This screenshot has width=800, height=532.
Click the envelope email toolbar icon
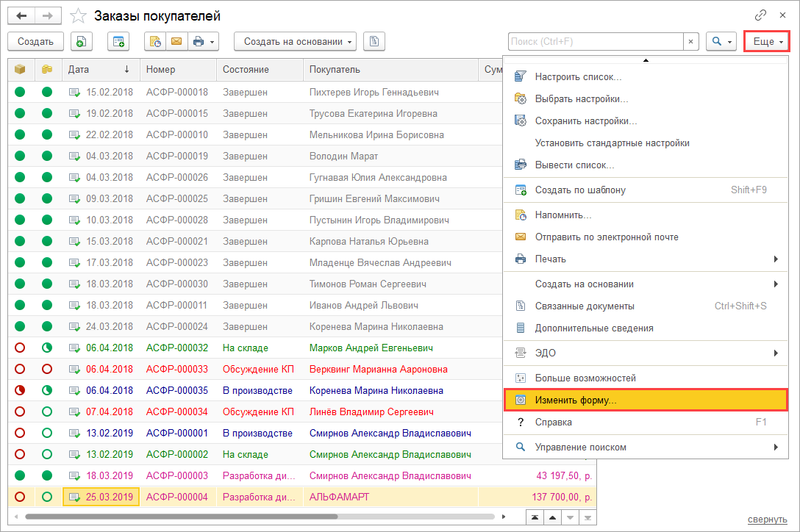176,42
